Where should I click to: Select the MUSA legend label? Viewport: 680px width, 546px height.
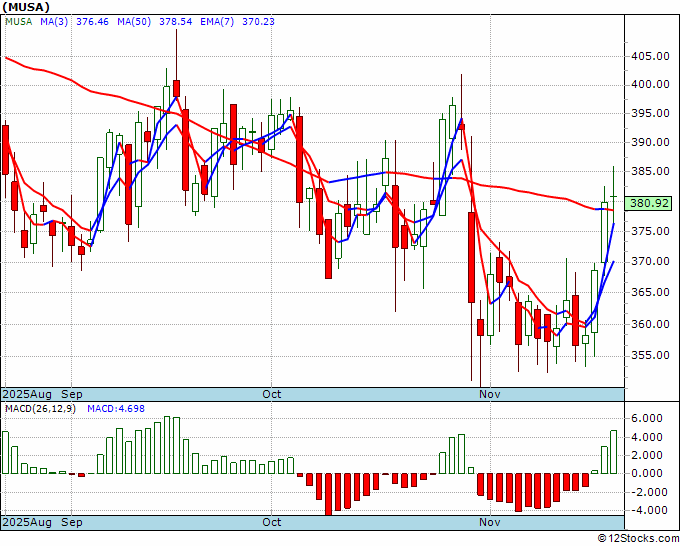pyautogui.click(x=19, y=21)
